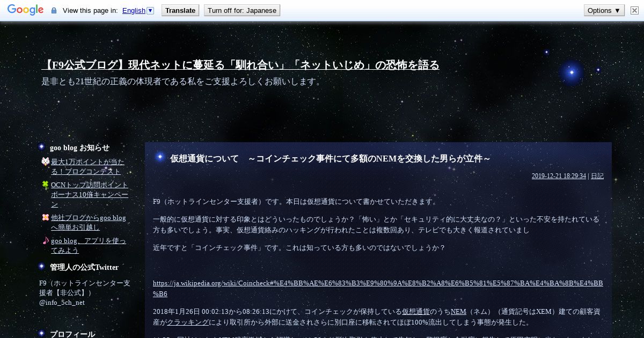Click the blog subtitle 是非とも21世紀の正義 text
The image size is (644, 338).
pos(182,82)
